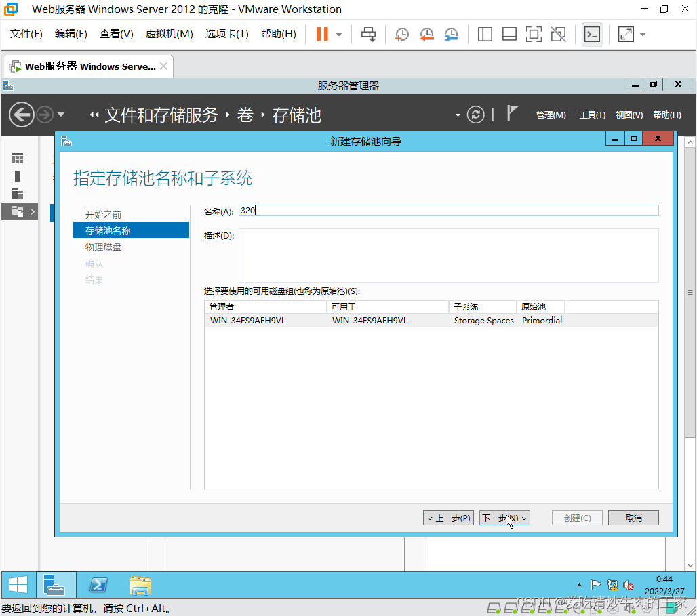The height and width of the screenshot is (616, 697).
Task: Select storage pools icon in left sidebar
Action: 19,211
